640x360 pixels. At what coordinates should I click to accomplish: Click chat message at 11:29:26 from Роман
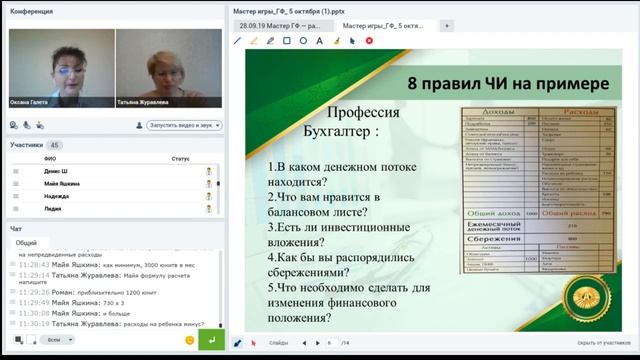coord(88,292)
